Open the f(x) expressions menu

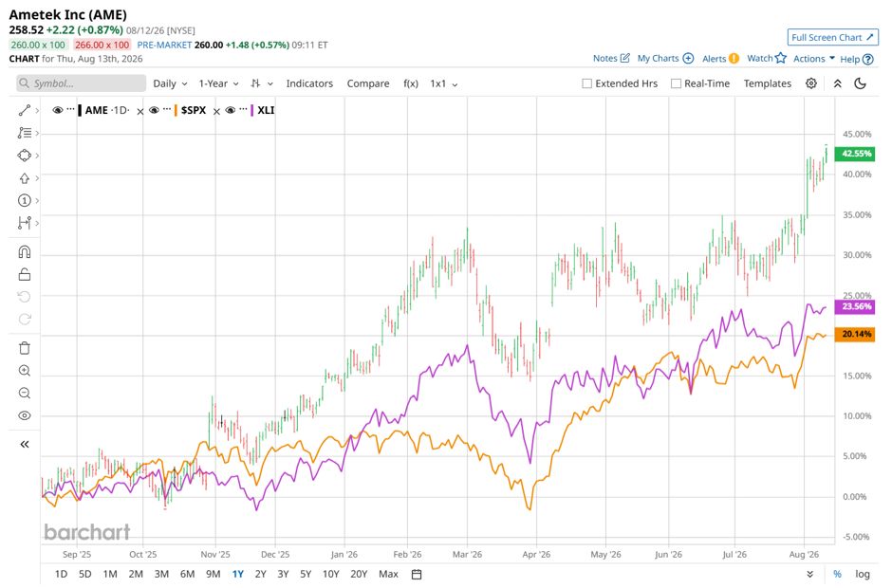411,83
